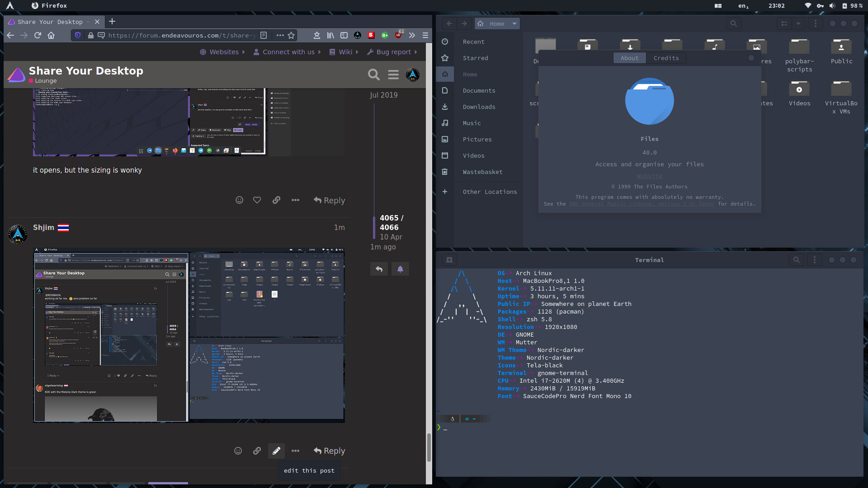Screen dimensions: 868x488
Task: Open the VirtualBox VMs folder
Action: click(x=841, y=97)
